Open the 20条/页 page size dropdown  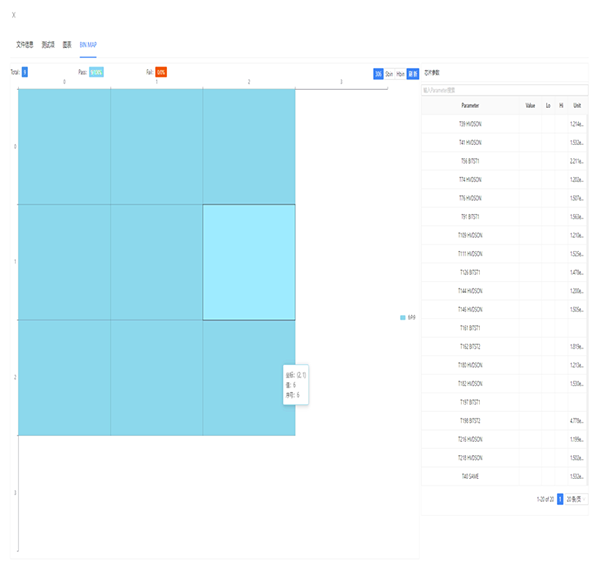574,499
